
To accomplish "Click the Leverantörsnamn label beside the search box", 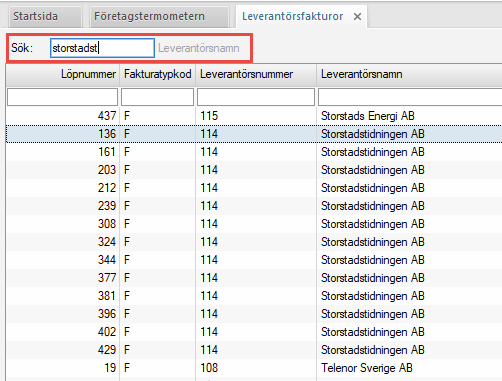I will (199, 48).
